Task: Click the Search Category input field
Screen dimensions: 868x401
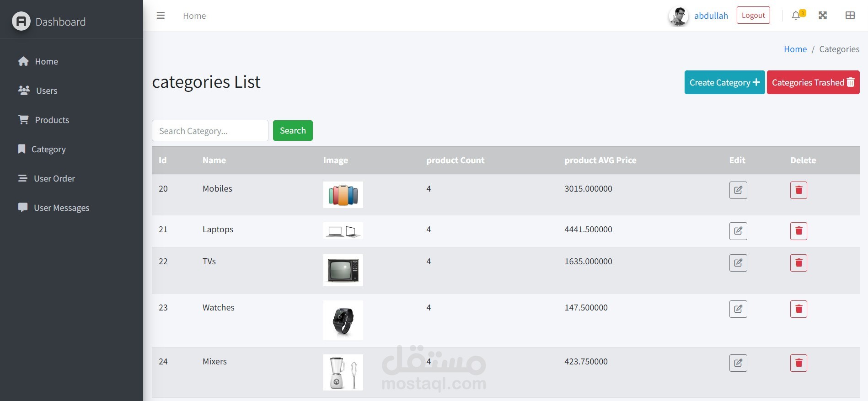Action: [x=210, y=131]
